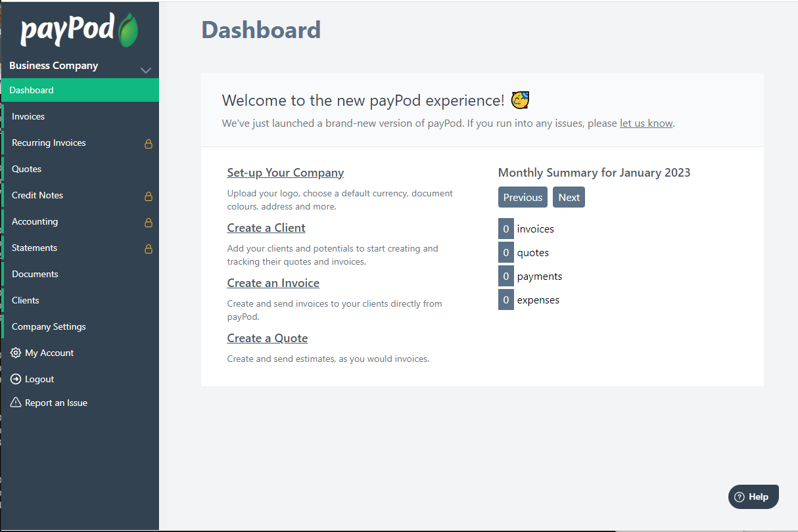Open the Clients section

80,300
